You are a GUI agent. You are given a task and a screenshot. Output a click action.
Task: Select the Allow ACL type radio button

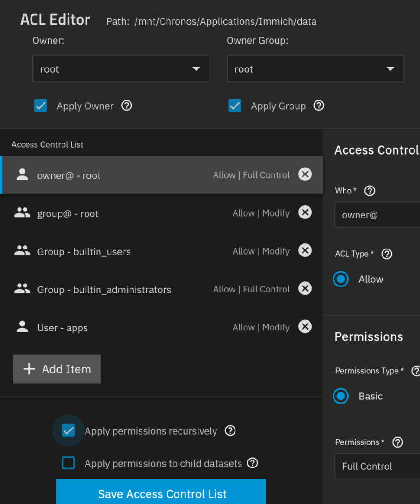click(x=341, y=279)
